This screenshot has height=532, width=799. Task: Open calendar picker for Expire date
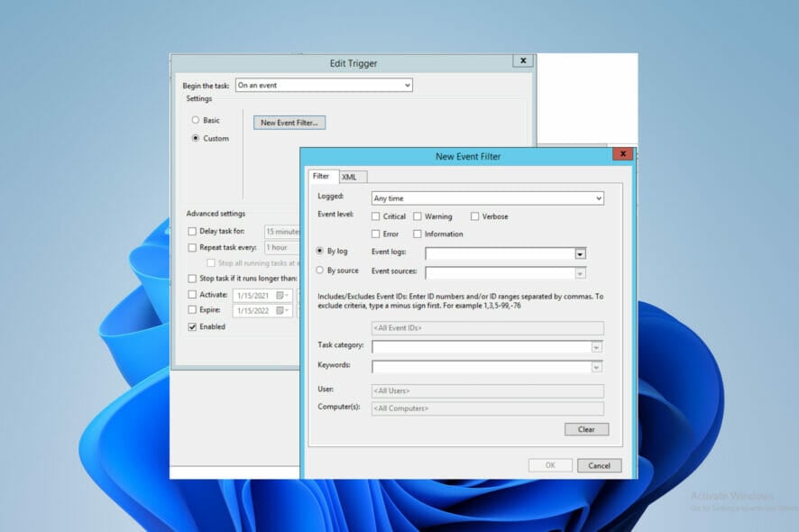click(x=281, y=310)
